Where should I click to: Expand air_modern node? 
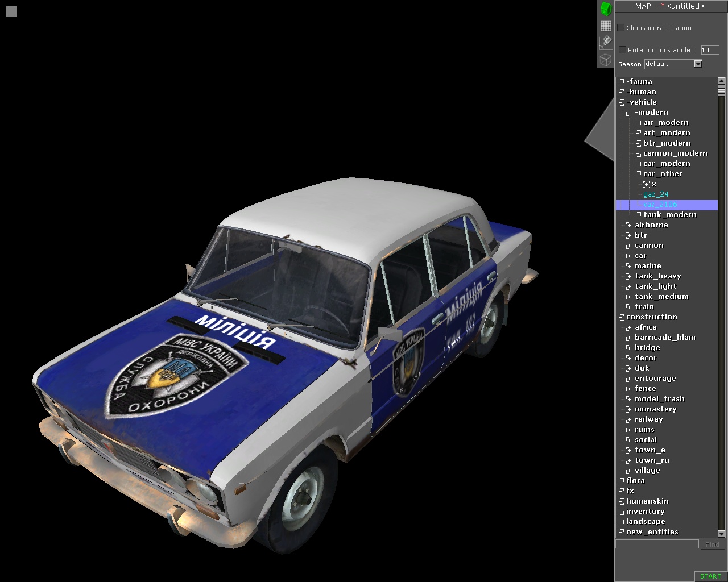click(638, 123)
